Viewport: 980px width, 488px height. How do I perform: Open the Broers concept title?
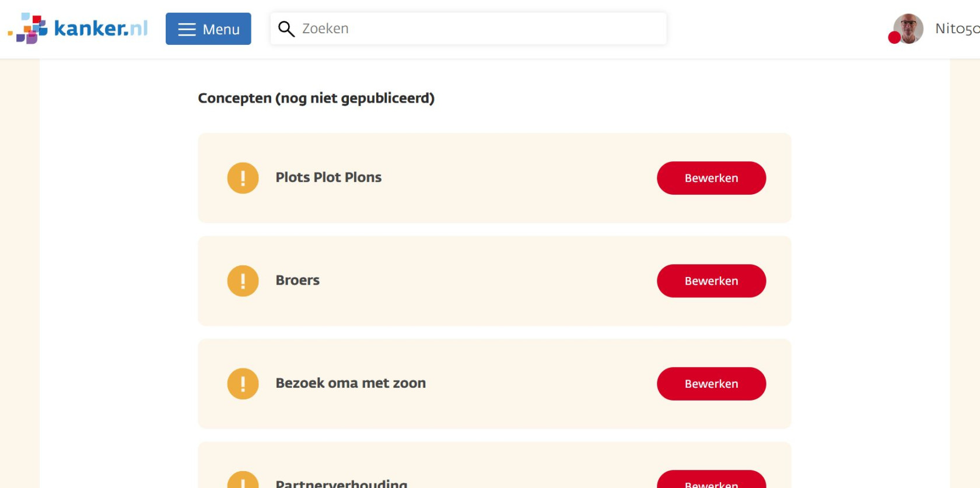tap(297, 280)
